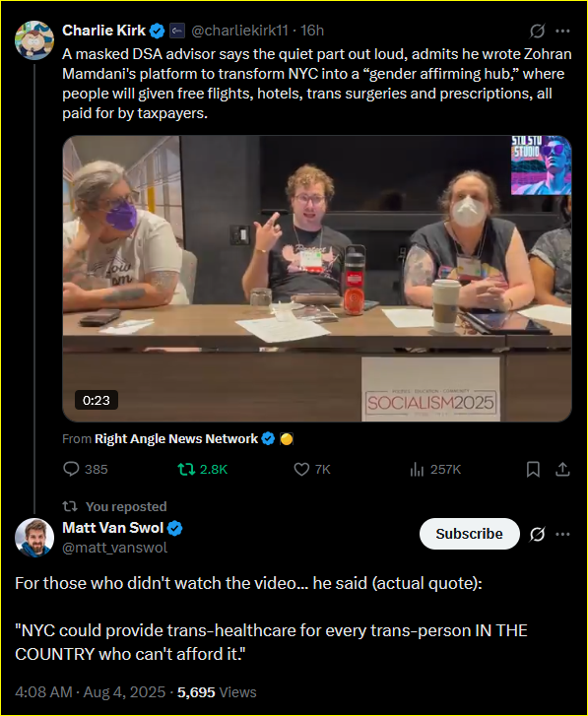Play the 0:23 Socialism2025 video

(317, 279)
